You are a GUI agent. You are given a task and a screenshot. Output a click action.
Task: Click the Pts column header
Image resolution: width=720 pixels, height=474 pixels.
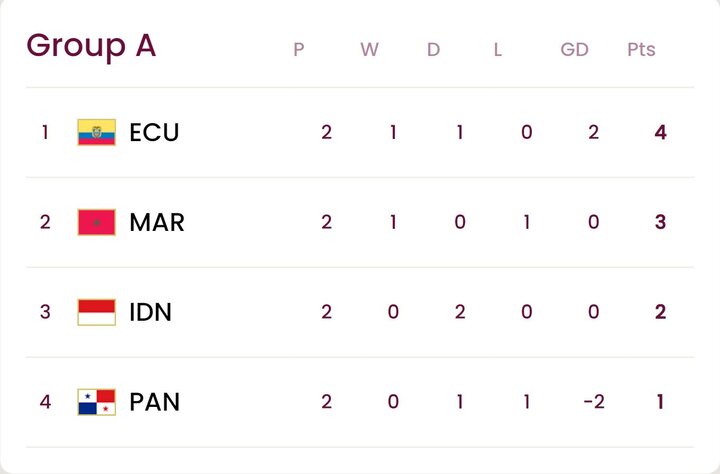(641, 49)
